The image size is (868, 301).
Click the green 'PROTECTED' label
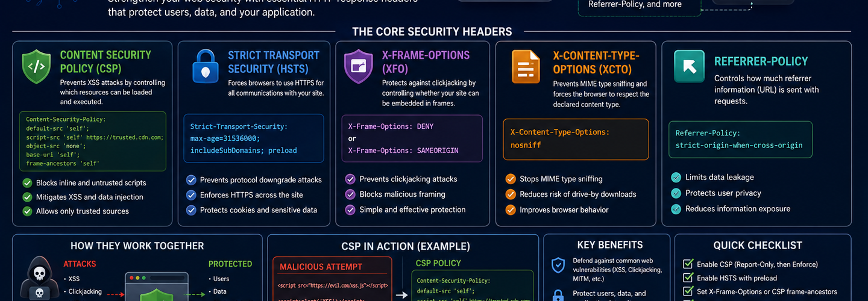click(x=230, y=264)
